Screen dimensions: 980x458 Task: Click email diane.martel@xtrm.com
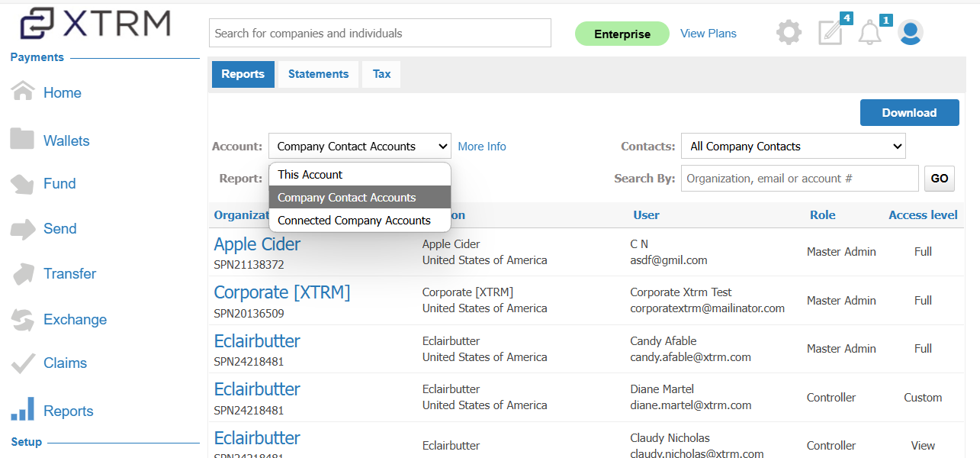(x=691, y=405)
